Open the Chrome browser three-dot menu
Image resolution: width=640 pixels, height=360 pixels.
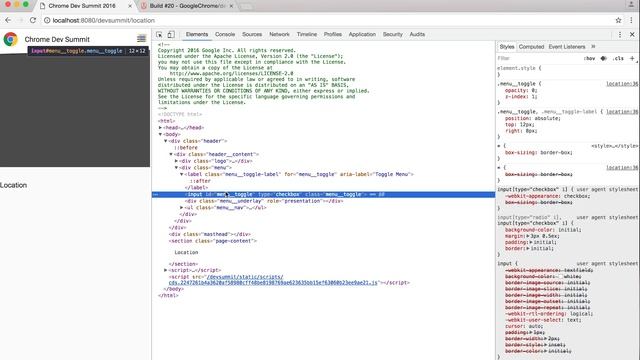(631, 20)
